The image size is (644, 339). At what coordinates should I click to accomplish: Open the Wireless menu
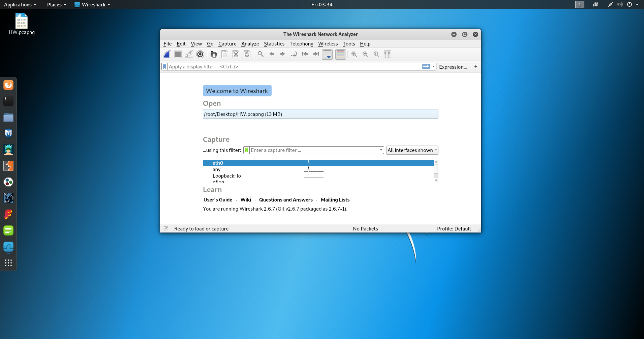pos(328,44)
